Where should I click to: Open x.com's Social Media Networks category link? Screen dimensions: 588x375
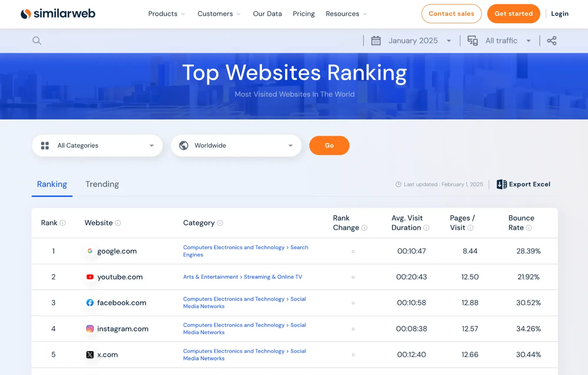[244, 355]
